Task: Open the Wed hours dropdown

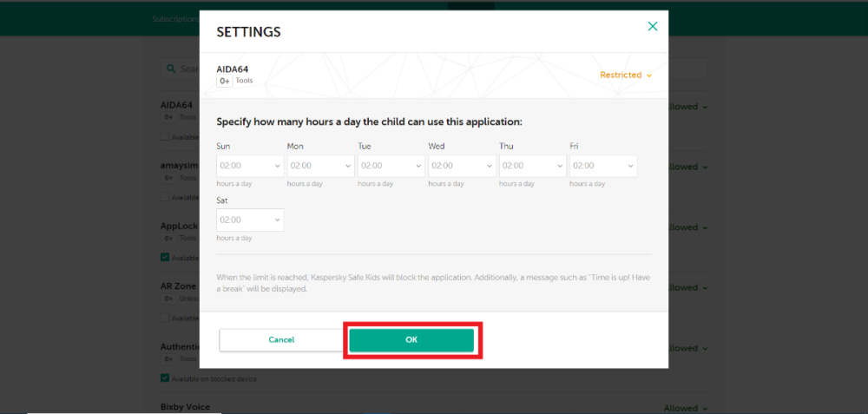Action: 462,166
